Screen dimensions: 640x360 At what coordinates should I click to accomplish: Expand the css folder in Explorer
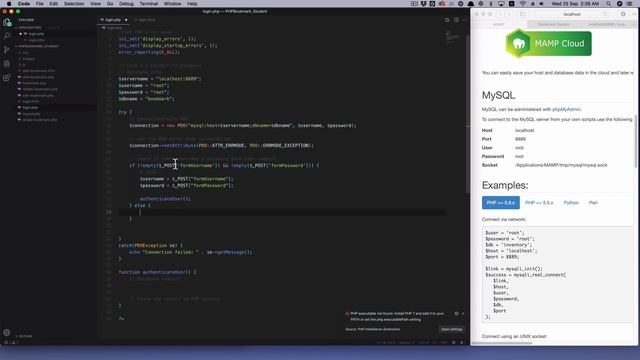click(25, 53)
